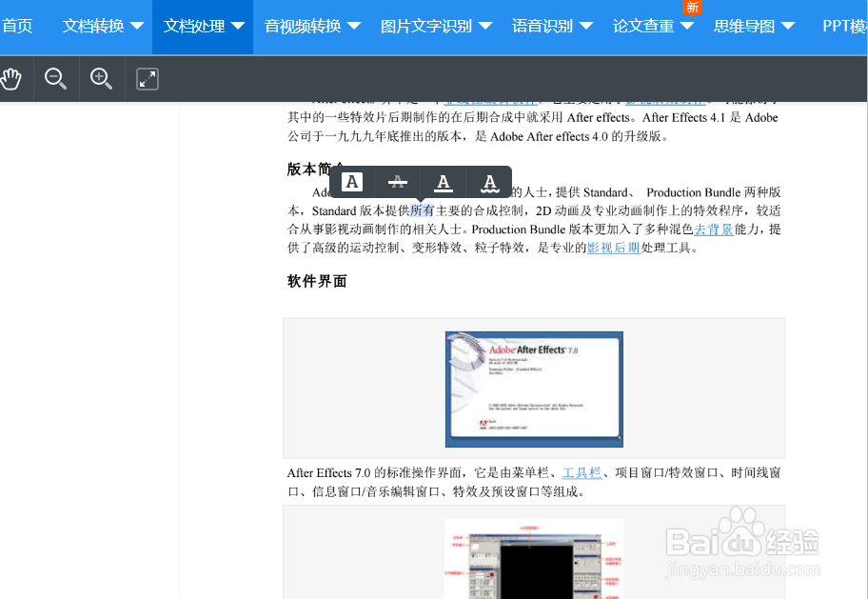This screenshot has height=599, width=868.
Task: Open the 文档转换 dropdown menu
Action: pyautogui.click(x=102, y=26)
